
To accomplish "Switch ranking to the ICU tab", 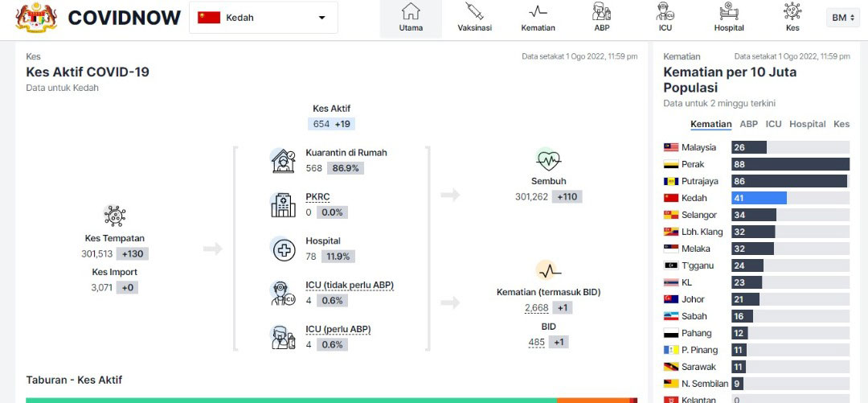I will click(773, 124).
